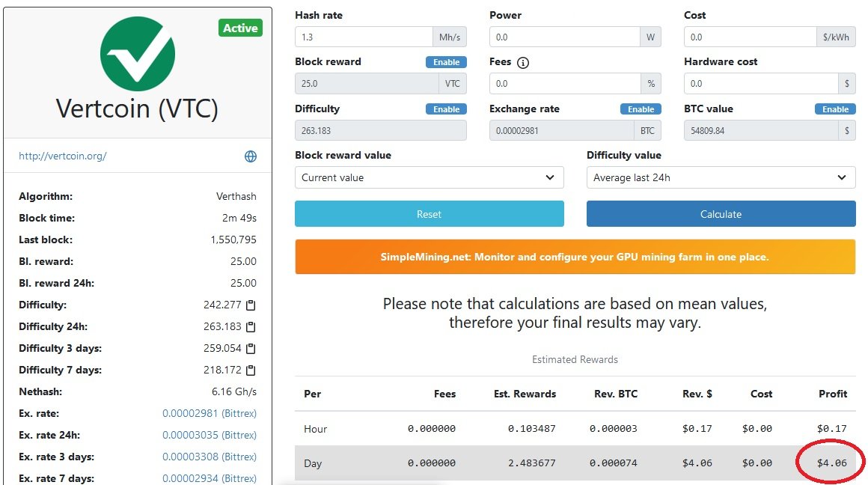Open the SimpleMining.net orange banner

pos(575,257)
